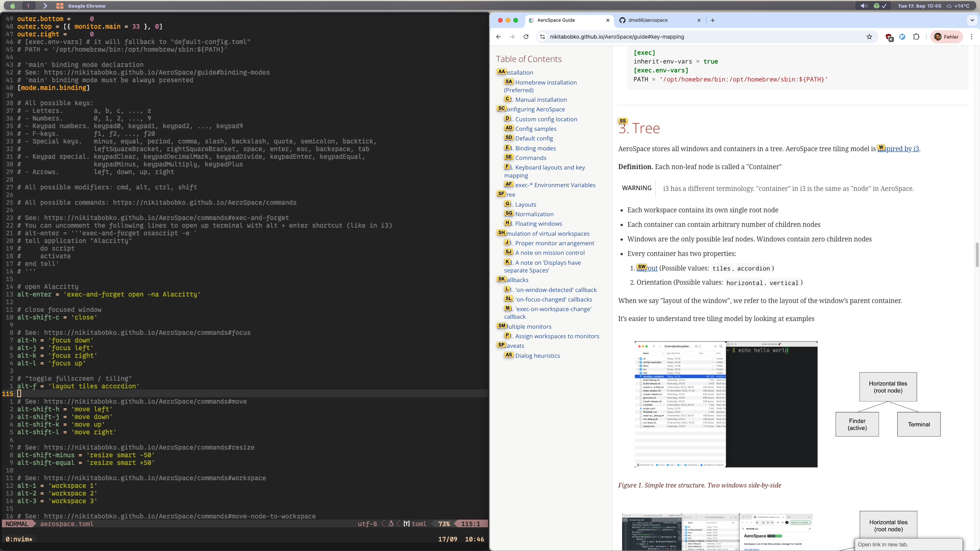Open Chrome three-dot menu
Screen dimensions: 980x551
click(972, 37)
